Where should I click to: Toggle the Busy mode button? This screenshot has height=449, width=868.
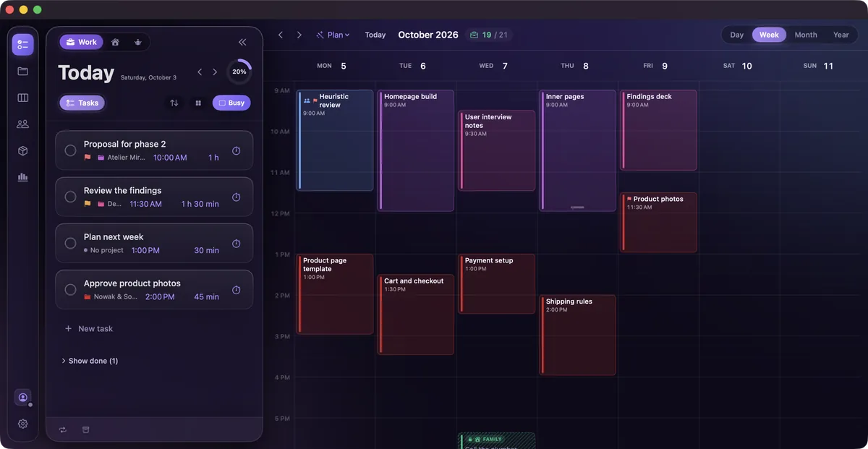(231, 103)
